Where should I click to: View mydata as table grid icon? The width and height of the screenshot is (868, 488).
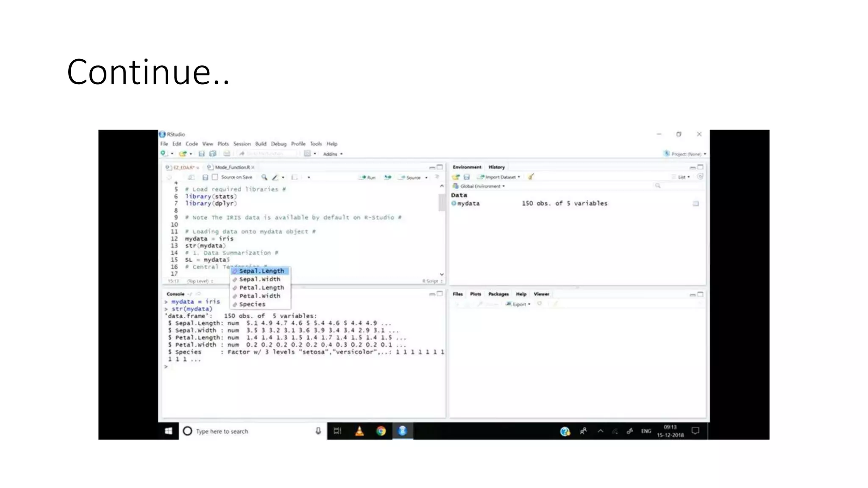pyautogui.click(x=696, y=204)
